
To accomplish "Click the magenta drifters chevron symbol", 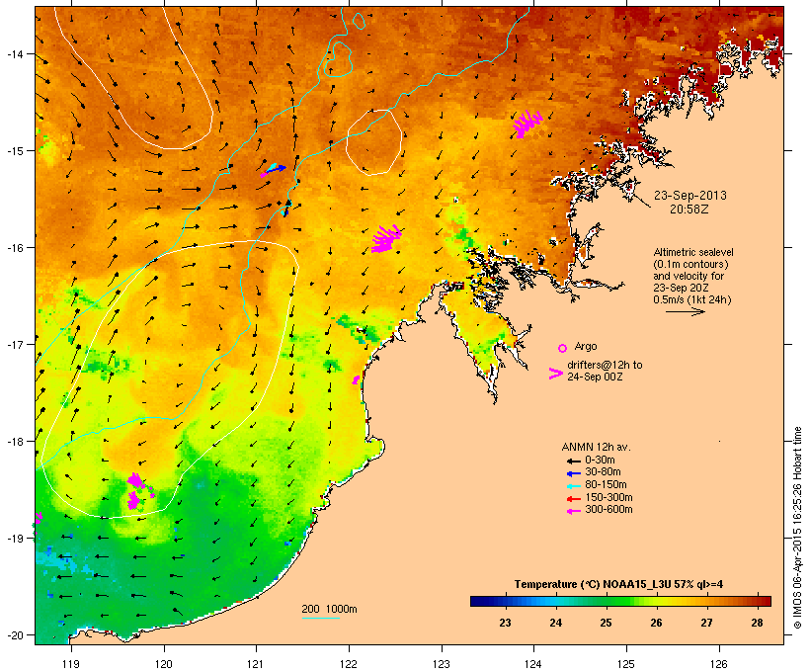I will (x=555, y=374).
